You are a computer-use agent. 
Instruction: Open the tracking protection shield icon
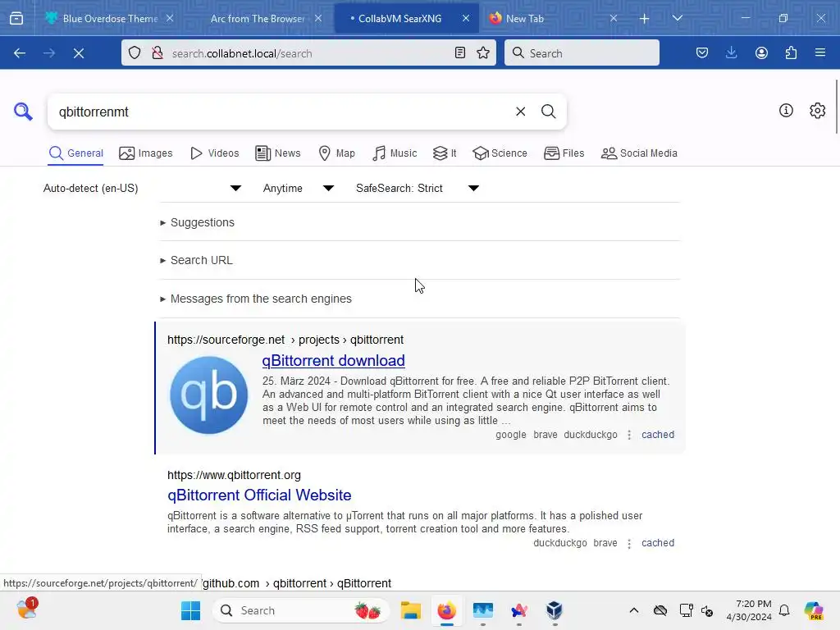tap(135, 53)
